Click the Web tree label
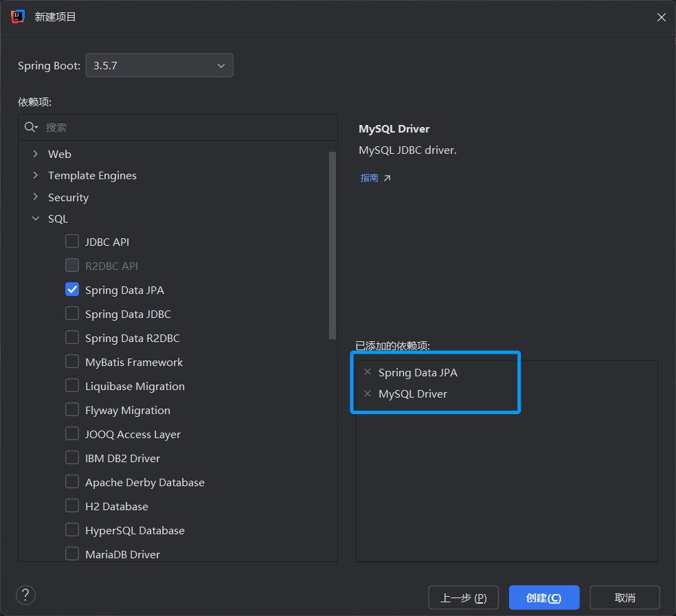 pyautogui.click(x=60, y=154)
